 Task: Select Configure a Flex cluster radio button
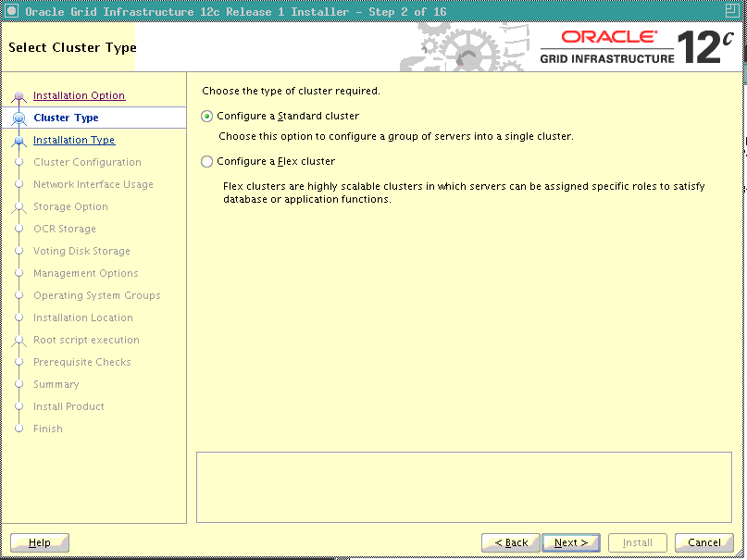click(x=206, y=161)
